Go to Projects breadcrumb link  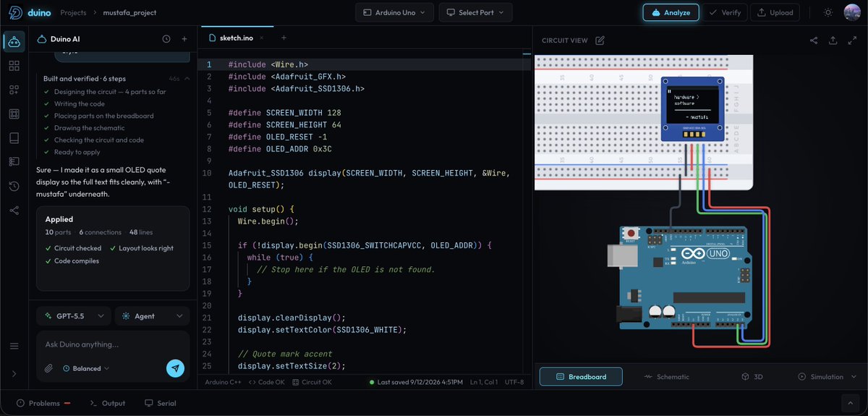73,12
